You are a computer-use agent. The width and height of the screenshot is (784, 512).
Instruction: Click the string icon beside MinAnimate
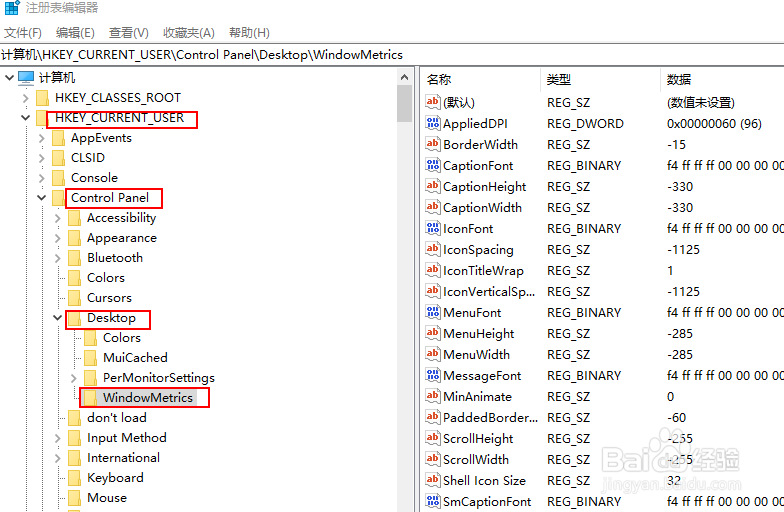(x=432, y=396)
